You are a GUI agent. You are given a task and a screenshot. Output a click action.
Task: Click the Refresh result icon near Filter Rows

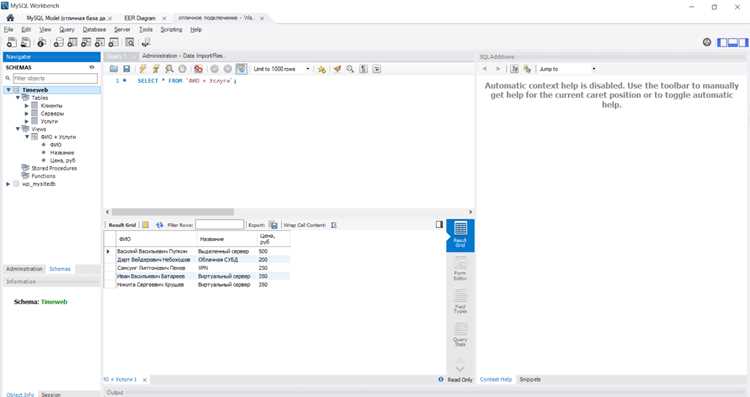pos(159,225)
